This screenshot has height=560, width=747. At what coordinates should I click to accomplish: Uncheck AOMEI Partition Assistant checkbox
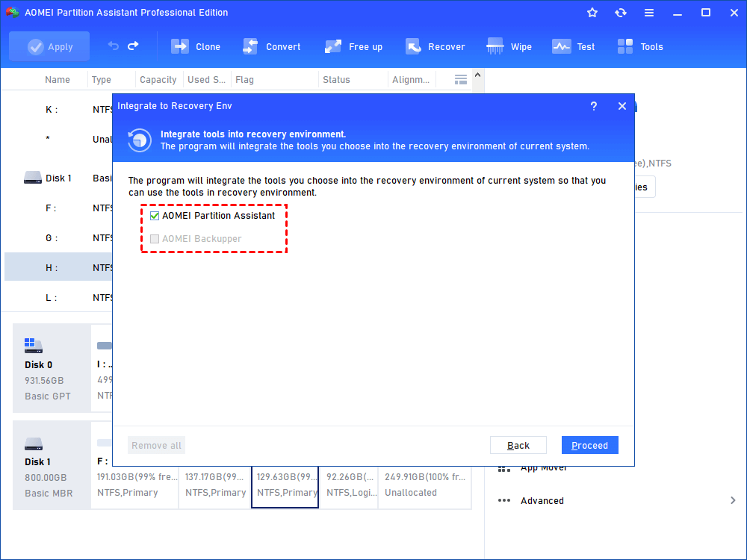point(155,216)
